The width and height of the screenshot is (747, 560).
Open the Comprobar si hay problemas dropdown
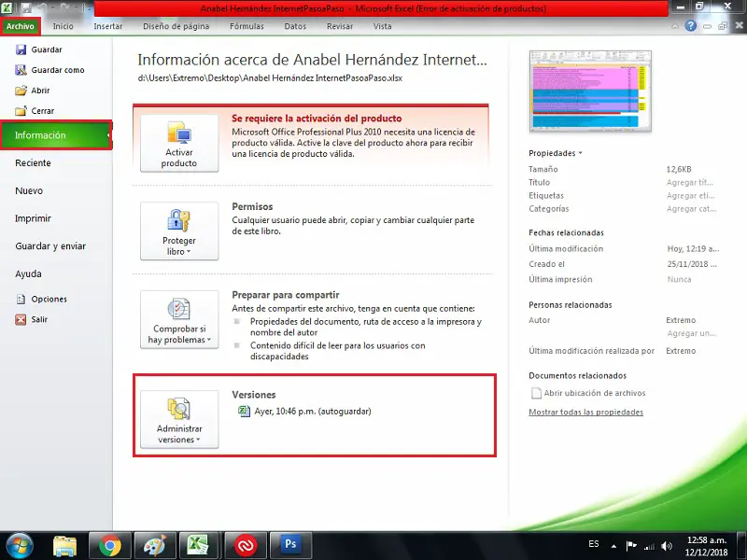[x=179, y=319]
